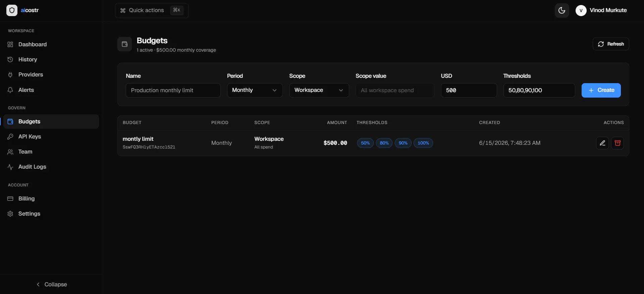
Task: Open the API Keys page
Action: [51, 136]
